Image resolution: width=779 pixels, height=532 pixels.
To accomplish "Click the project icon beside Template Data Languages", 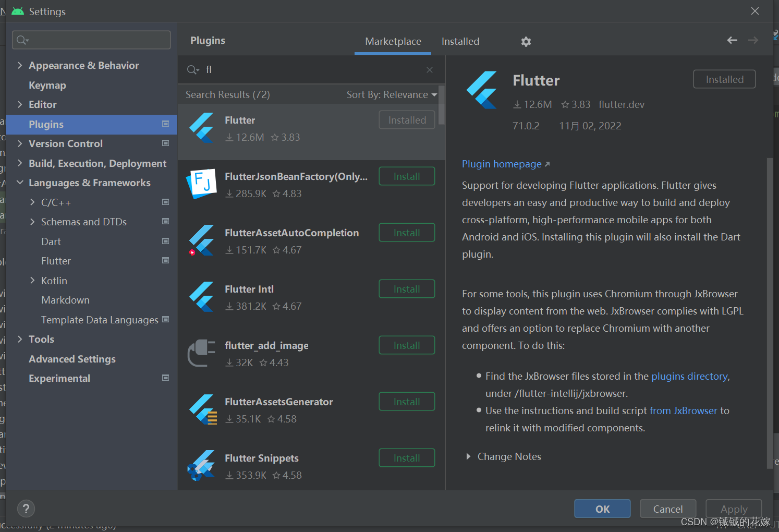I will point(165,319).
